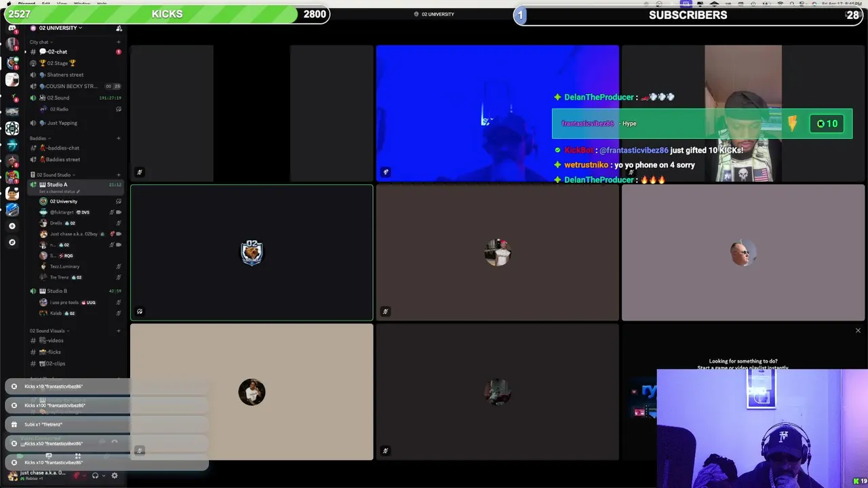Open own profile just chase a.k.a. in user panel

point(37,475)
